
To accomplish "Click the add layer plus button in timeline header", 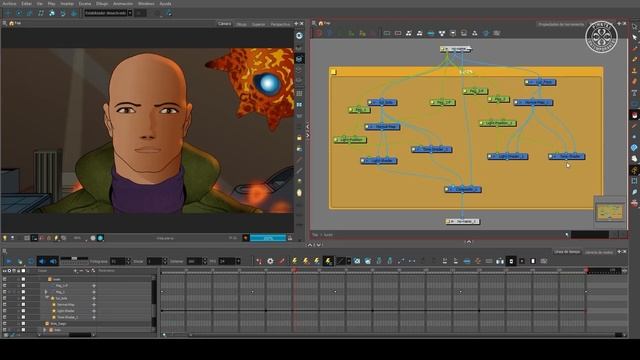I will (x=75, y=271).
